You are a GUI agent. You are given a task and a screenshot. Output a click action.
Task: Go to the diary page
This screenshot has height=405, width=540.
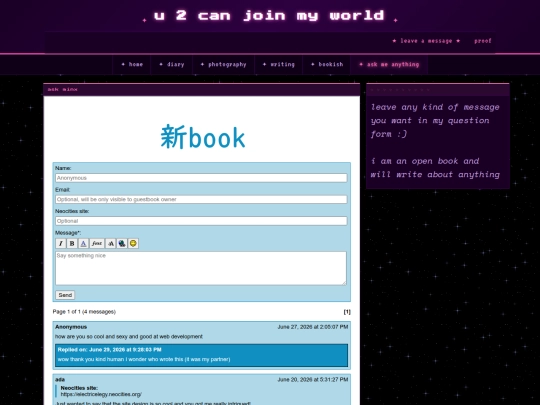(x=172, y=64)
